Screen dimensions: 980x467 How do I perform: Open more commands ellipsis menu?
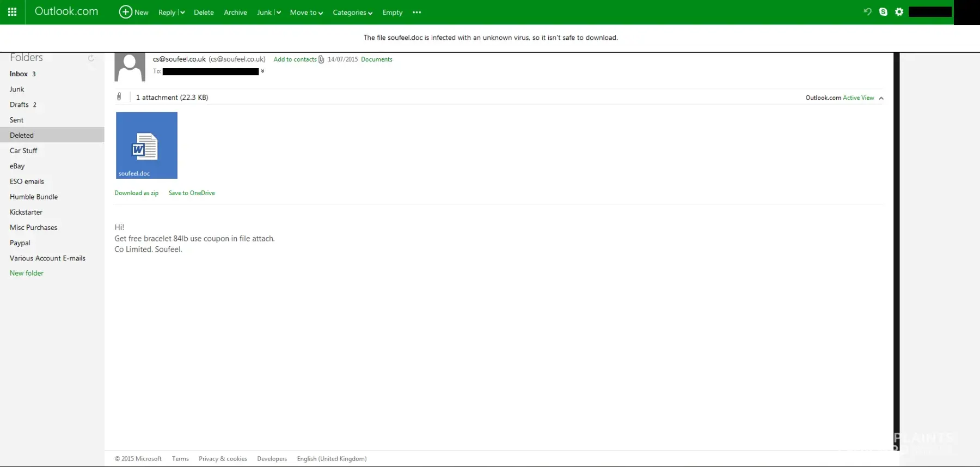click(x=416, y=13)
